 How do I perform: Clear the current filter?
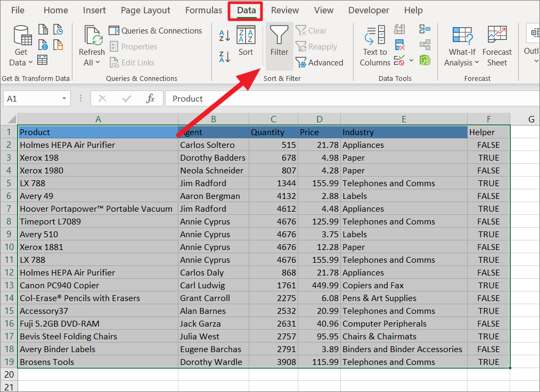[310, 31]
